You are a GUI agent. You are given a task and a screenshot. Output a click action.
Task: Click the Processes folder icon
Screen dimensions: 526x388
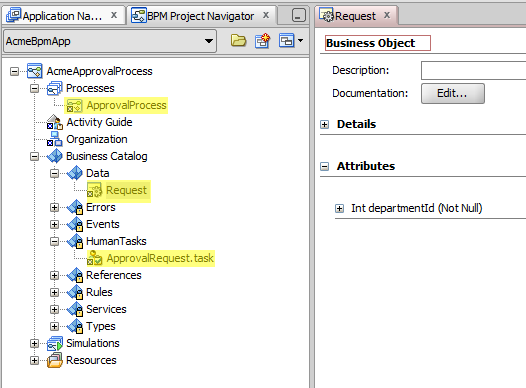(54, 88)
